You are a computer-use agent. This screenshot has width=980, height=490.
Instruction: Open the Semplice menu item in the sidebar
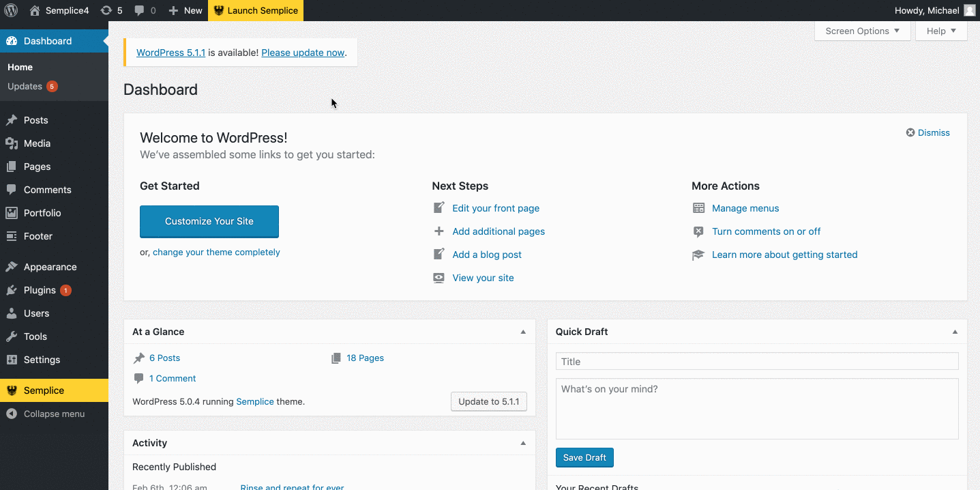(44, 390)
